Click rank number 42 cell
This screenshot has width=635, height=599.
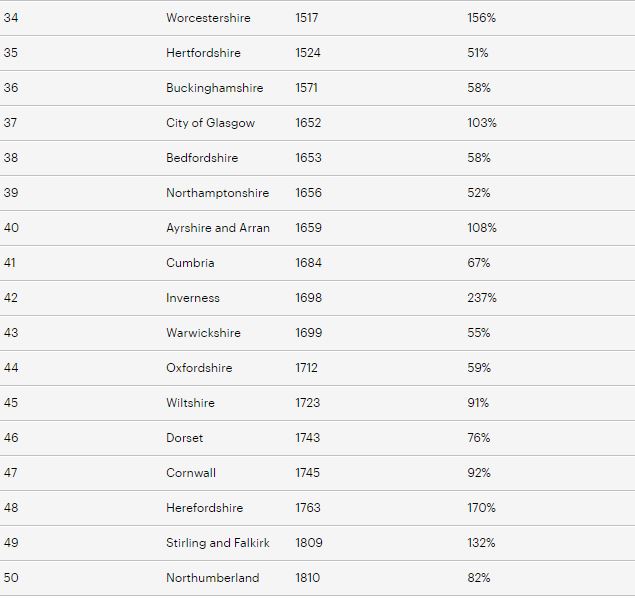11,298
